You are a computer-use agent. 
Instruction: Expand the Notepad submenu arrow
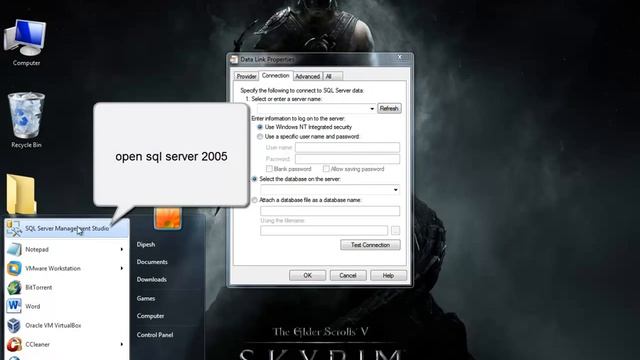(x=122, y=249)
